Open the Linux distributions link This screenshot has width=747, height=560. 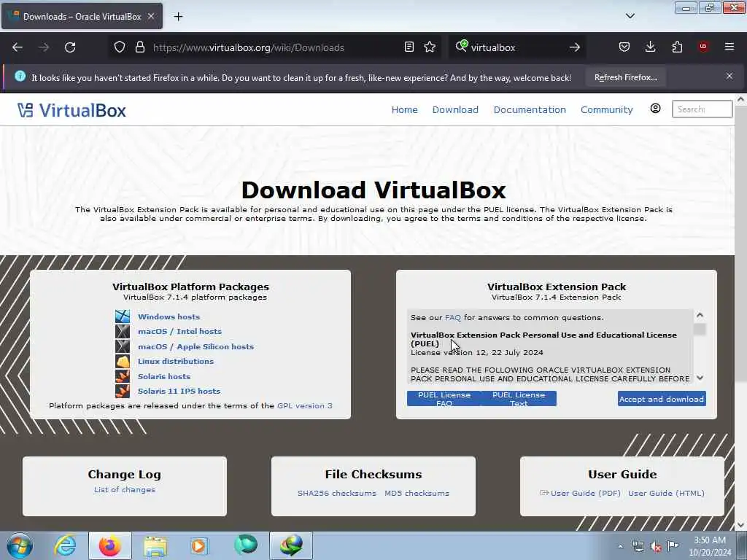[176, 362]
